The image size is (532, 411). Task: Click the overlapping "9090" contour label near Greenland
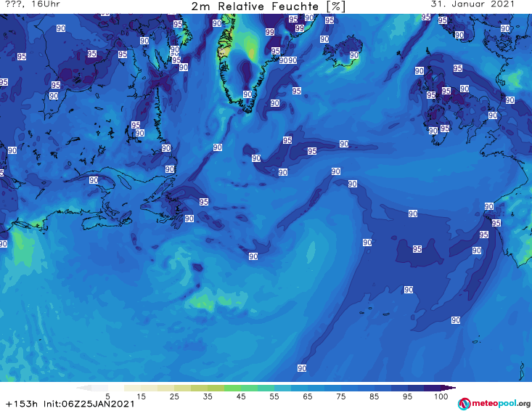288,60
